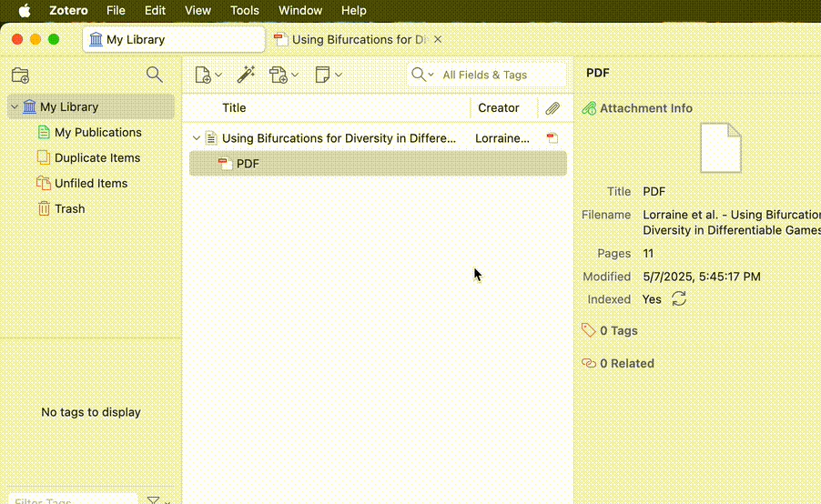The width and height of the screenshot is (821, 504).
Task: Sort by the Title column header
Action: click(234, 108)
